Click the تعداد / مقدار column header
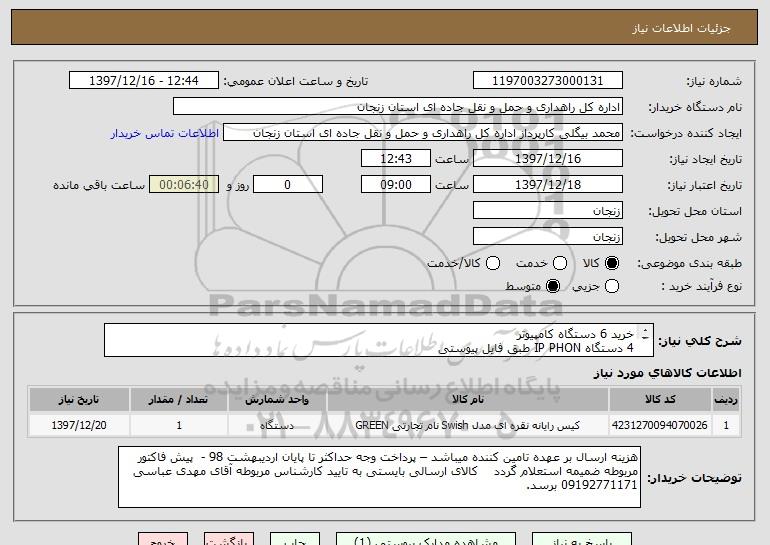This screenshot has width=770, height=545. pos(179,399)
